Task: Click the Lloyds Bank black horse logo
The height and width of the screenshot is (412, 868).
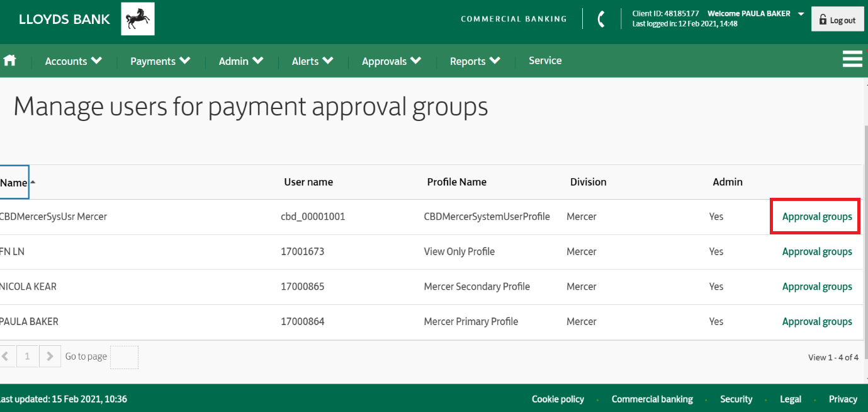Action: [138, 19]
